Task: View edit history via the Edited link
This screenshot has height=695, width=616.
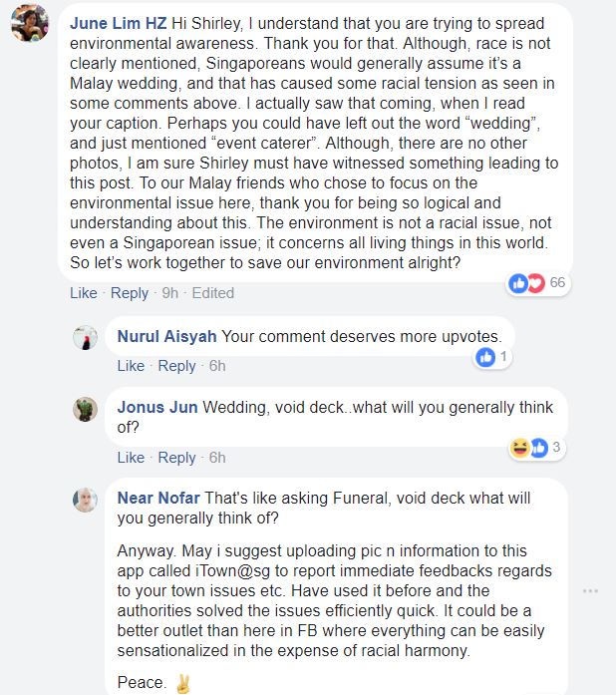Action: [212, 293]
